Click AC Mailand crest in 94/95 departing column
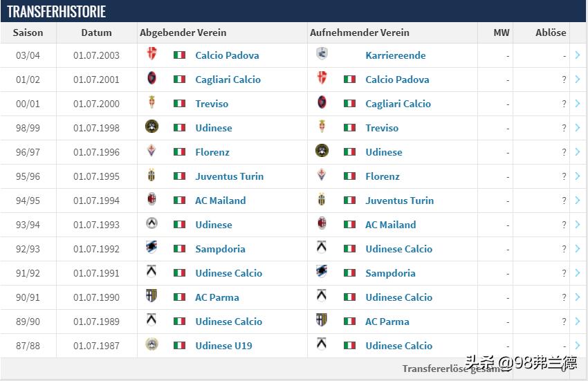Viewport: 588px width, 381px height. tap(152, 200)
